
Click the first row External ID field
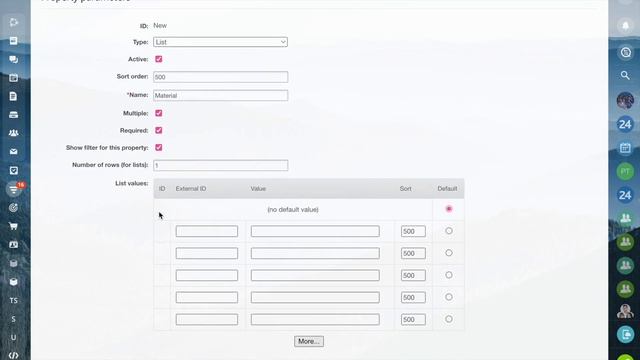[207, 231]
